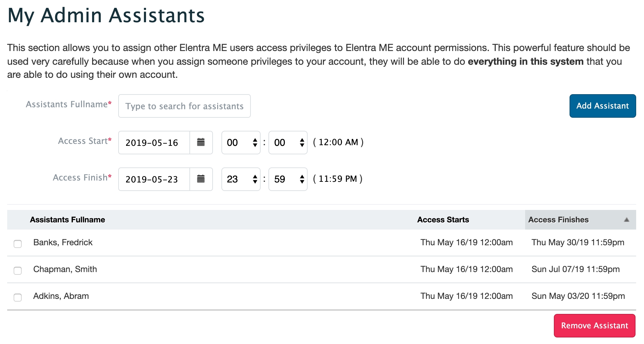Open the Access Start hour dropdown

point(241,143)
